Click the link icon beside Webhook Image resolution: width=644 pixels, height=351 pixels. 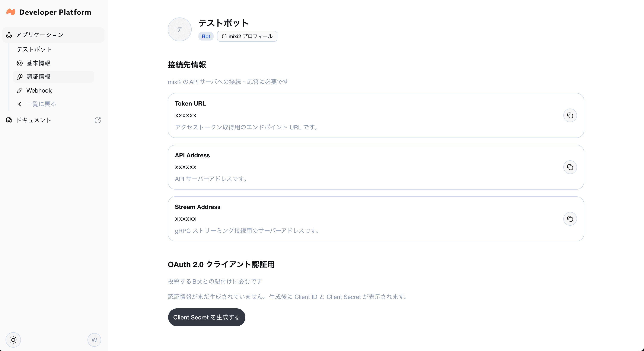(20, 90)
